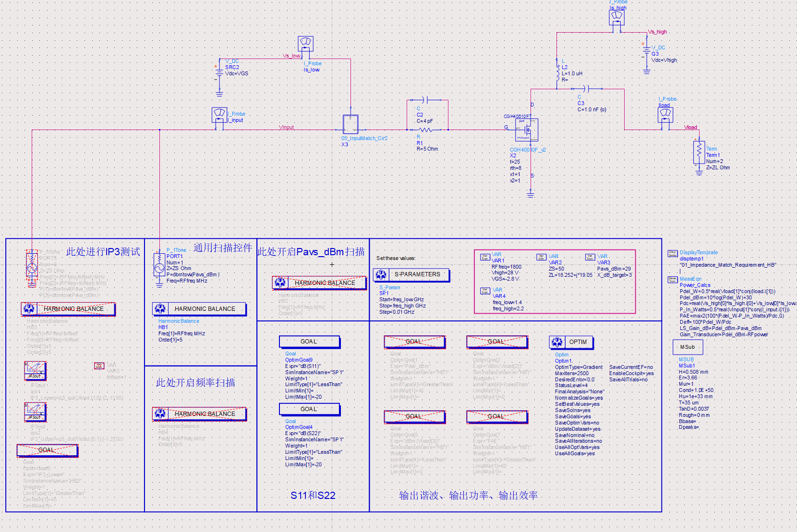Select the ipo2 IP3out measurement icon

click(x=35, y=412)
